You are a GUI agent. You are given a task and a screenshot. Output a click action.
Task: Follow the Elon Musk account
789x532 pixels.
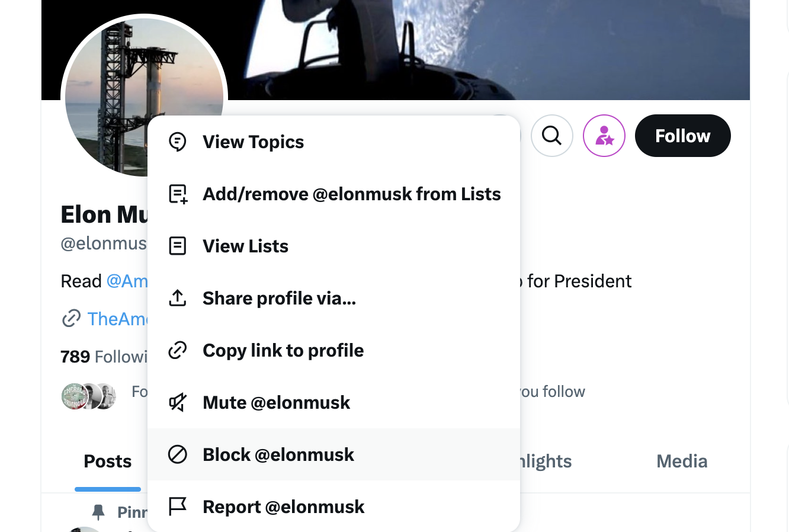(683, 136)
